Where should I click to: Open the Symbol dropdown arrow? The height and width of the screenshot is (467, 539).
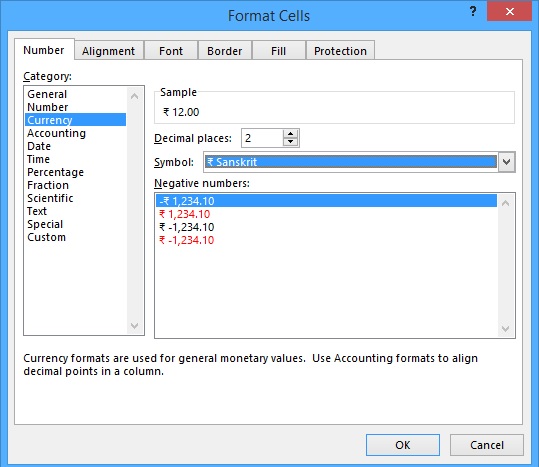coord(506,162)
